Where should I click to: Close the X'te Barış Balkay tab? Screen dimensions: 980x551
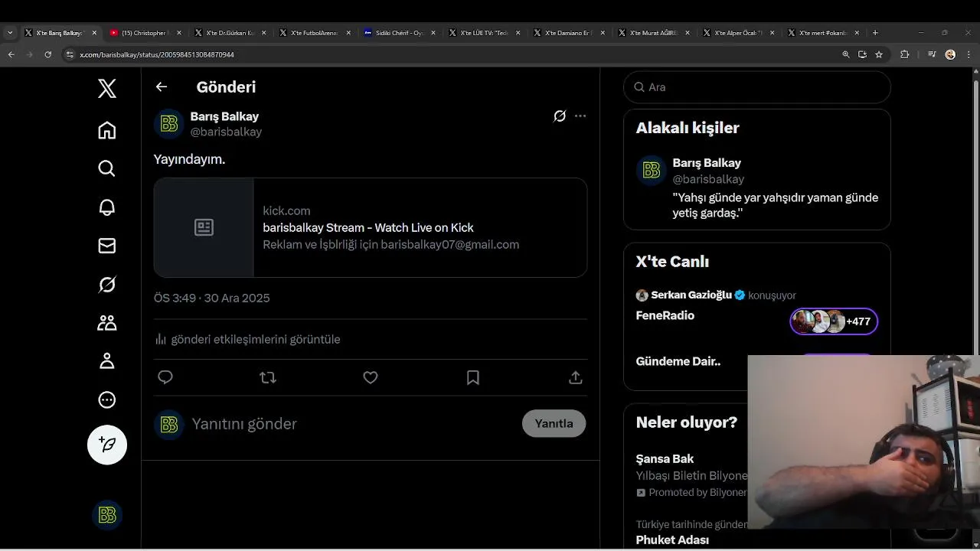point(94,33)
